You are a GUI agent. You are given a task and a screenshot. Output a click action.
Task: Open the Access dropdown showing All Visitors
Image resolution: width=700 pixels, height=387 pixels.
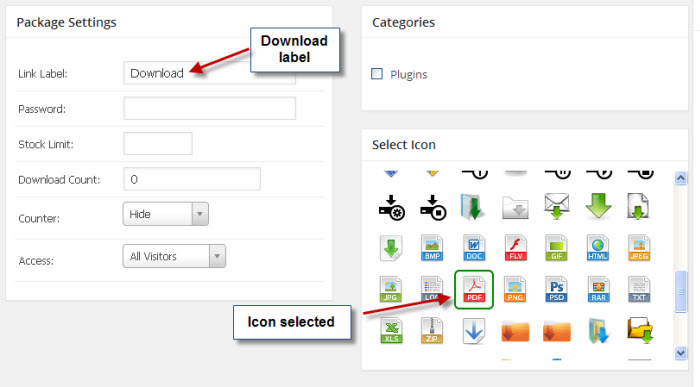(174, 256)
